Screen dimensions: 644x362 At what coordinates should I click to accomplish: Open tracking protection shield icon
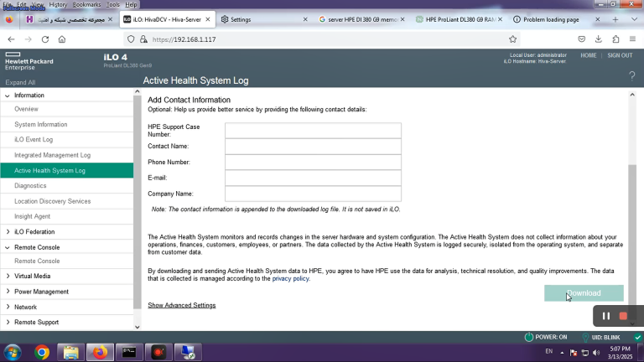(x=131, y=39)
